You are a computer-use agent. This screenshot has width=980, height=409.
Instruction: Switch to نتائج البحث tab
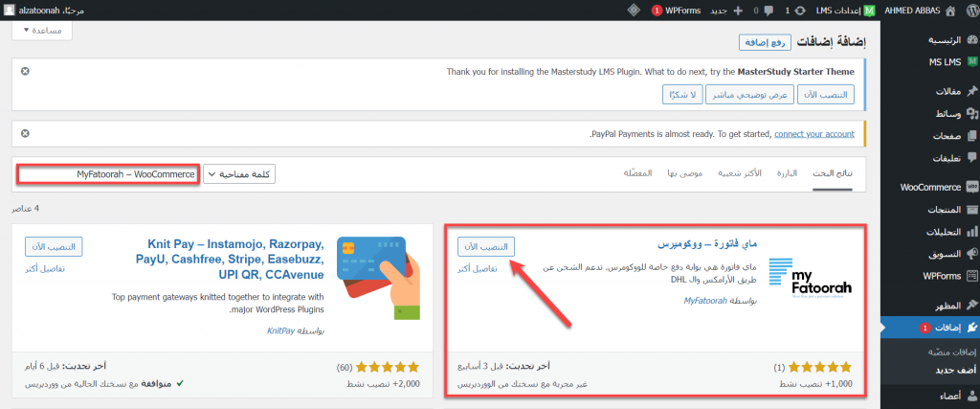pos(833,173)
